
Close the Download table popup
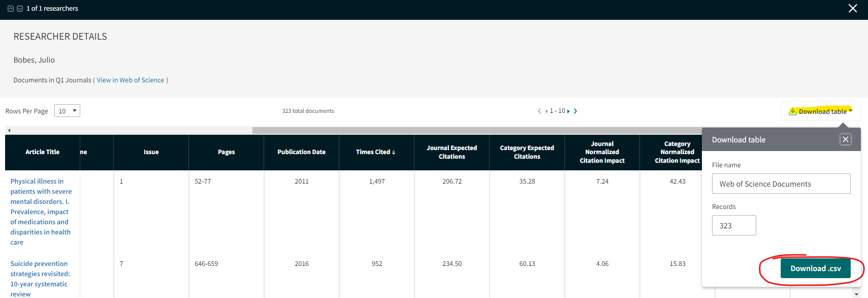845,139
